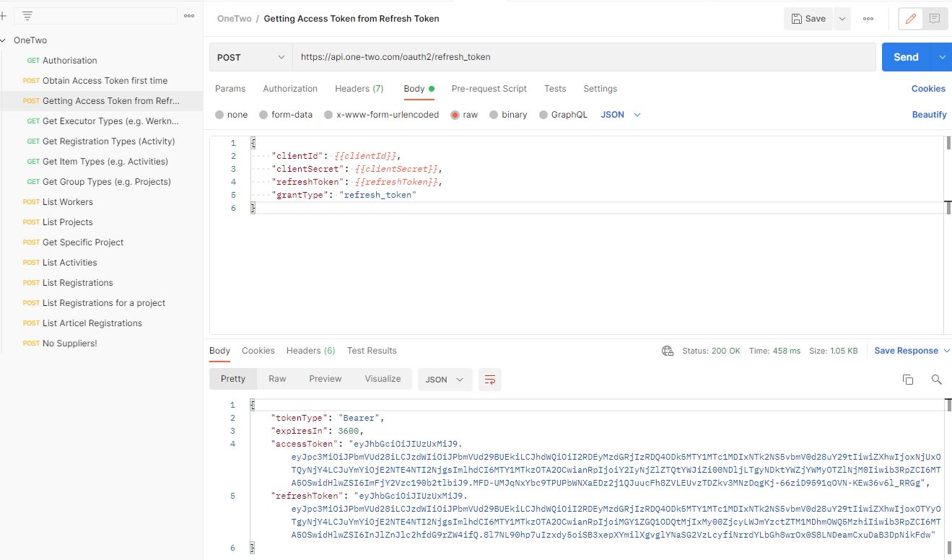The height and width of the screenshot is (560, 952).
Task: Open the request body JSON language dropdown
Action: 621,115
